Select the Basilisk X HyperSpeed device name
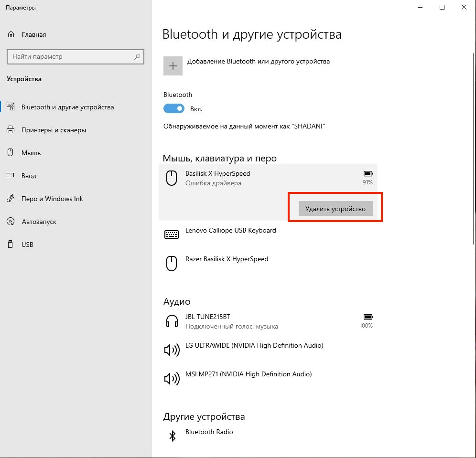Screen dimensions: 476x458 pos(217,173)
